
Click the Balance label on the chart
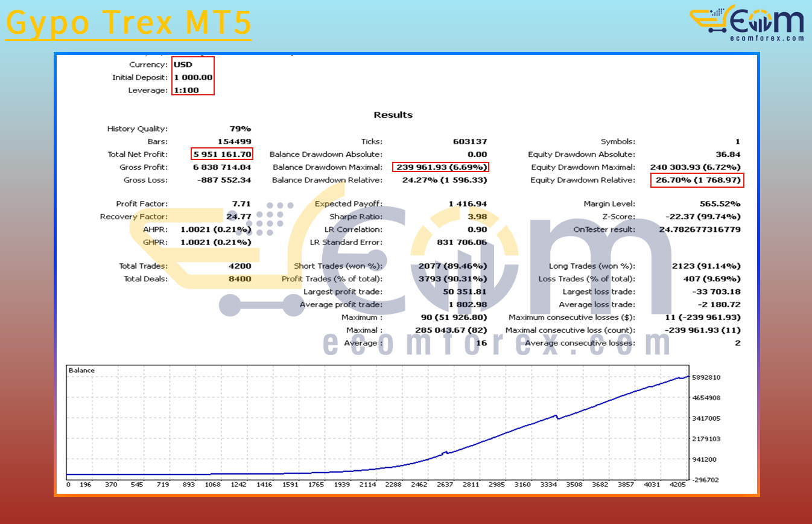[81, 370]
